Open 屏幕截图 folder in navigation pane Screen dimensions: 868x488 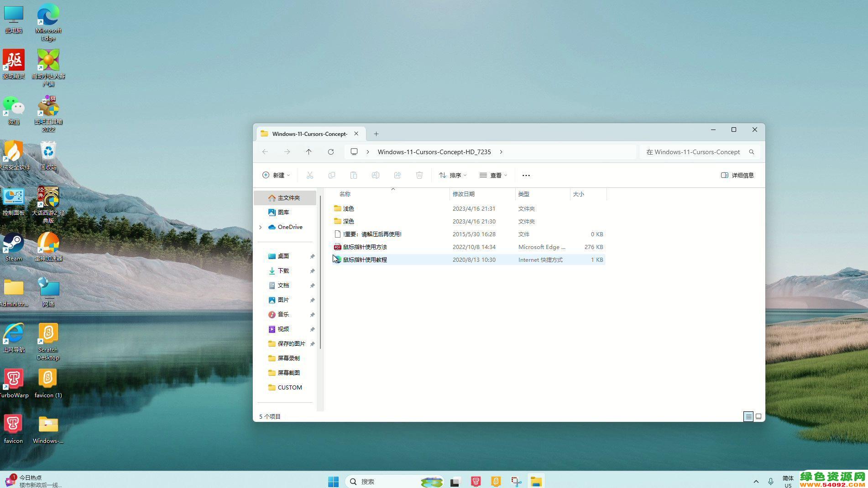[285, 373]
